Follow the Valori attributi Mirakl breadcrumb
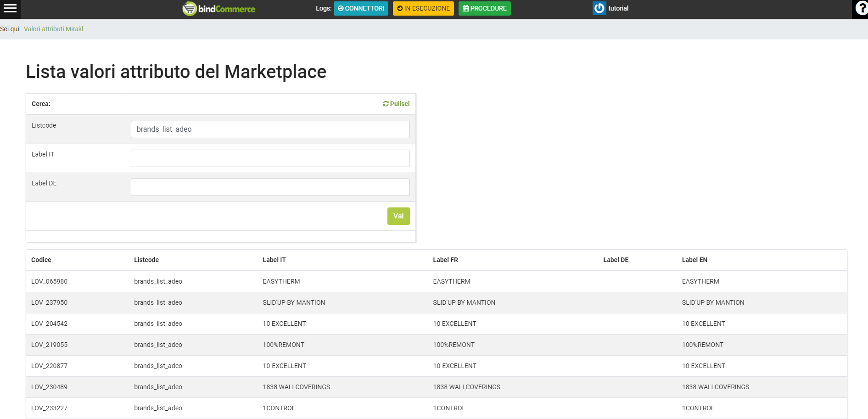868x419 pixels. [x=53, y=29]
